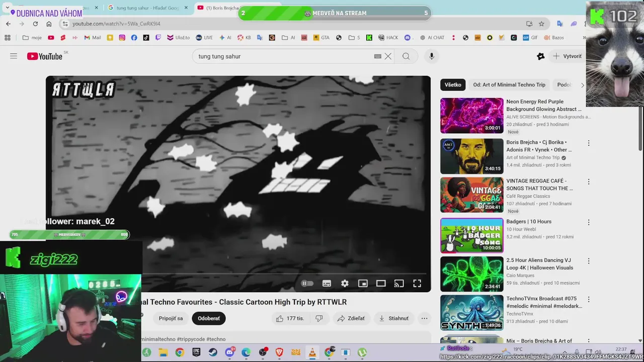Select 'Od: Art of Minimal Techno Trip' chip
This screenshot has width=644, height=362.
[x=509, y=84]
